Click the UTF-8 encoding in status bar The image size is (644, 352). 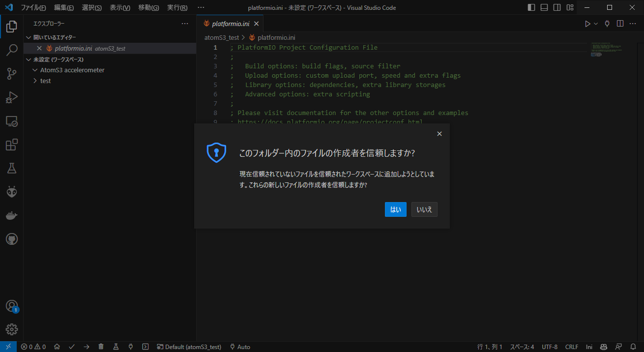tap(550, 347)
